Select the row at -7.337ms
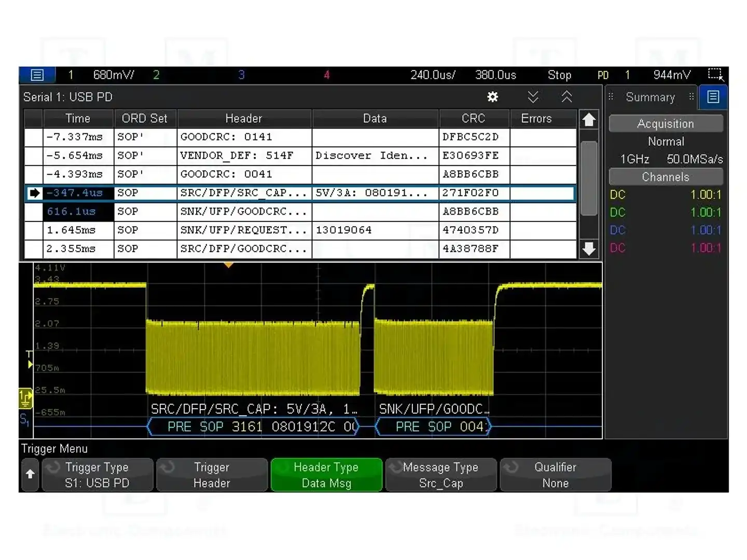Screen dimensions: 747x560 [300, 137]
